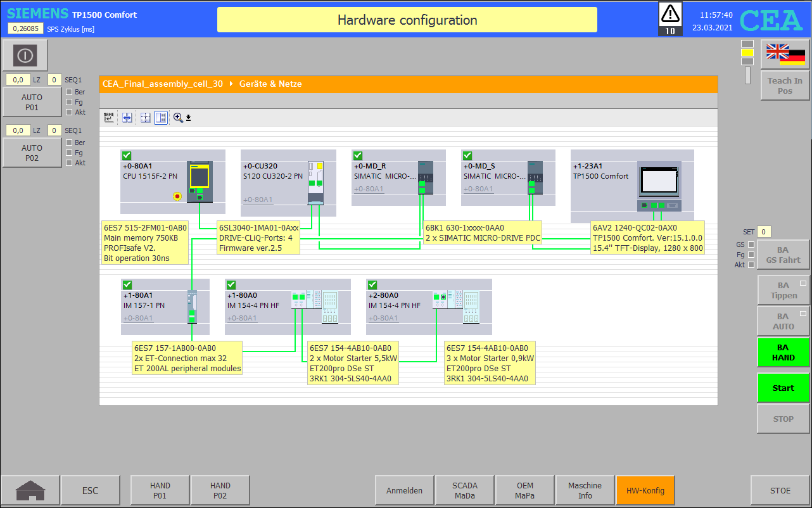
Task: Click the NAME show-labels toolbar icon
Action: 108,118
